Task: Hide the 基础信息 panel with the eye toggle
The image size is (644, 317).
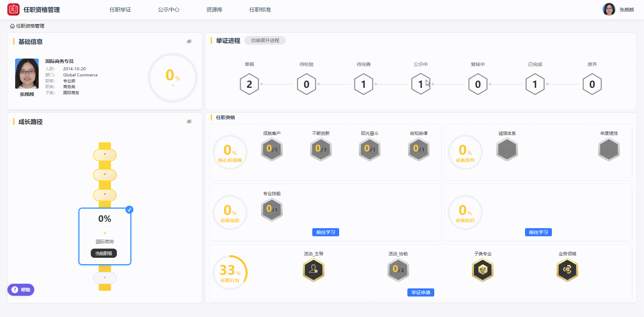Action: coord(189,41)
